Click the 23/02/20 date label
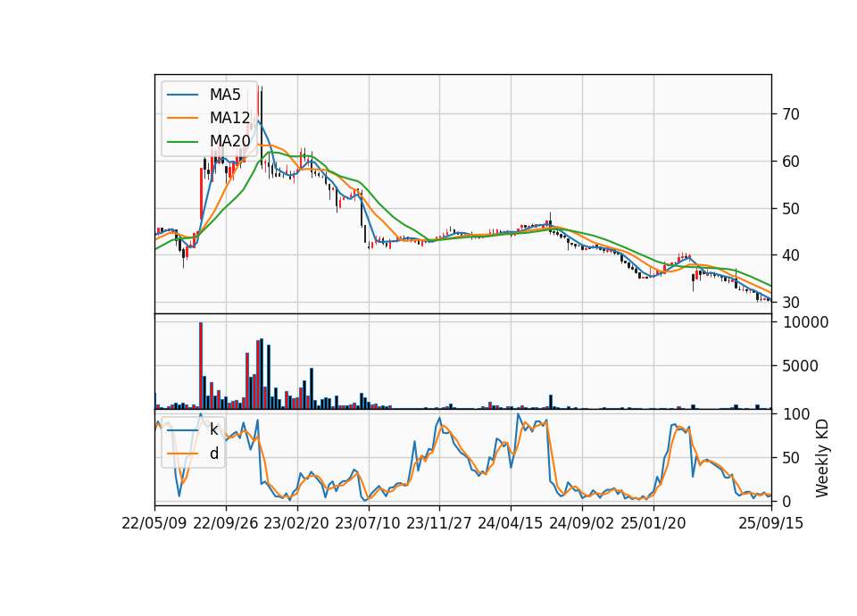This screenshot has width=857, height=616. [x=296, y=523]
